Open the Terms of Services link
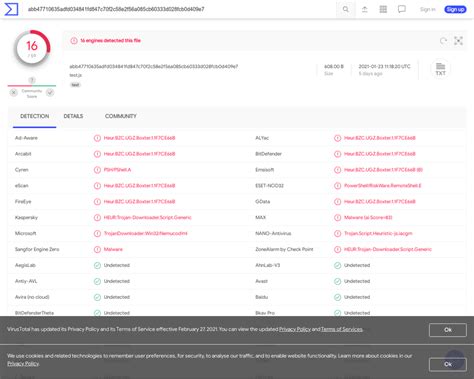This screenshot has width=474, height=379. tap(342, 329)
